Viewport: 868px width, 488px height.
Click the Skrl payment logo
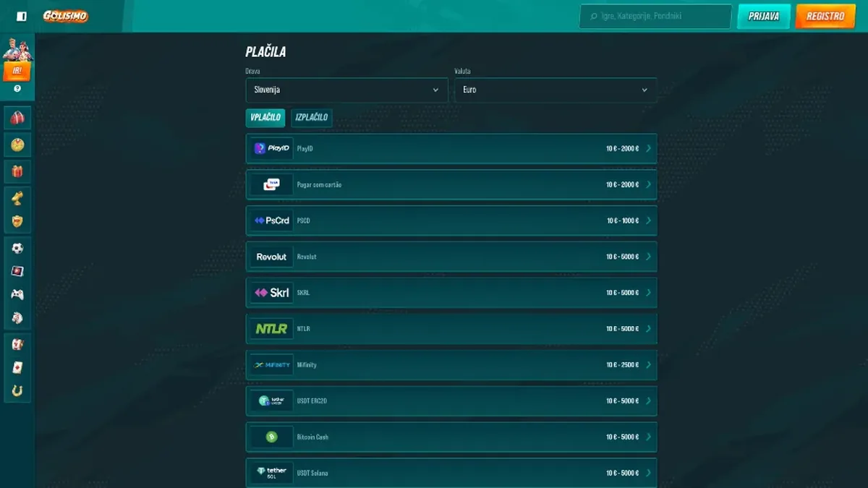click(x=272, y=293)
